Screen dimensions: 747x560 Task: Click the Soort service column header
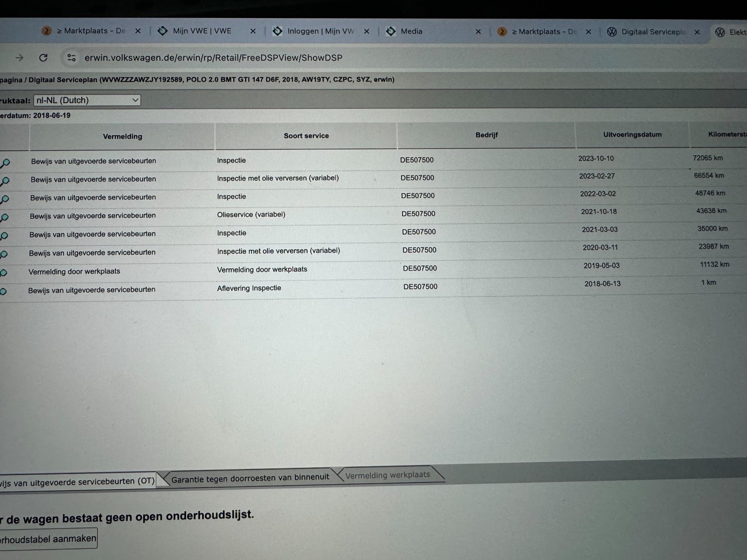coord(306,136)
